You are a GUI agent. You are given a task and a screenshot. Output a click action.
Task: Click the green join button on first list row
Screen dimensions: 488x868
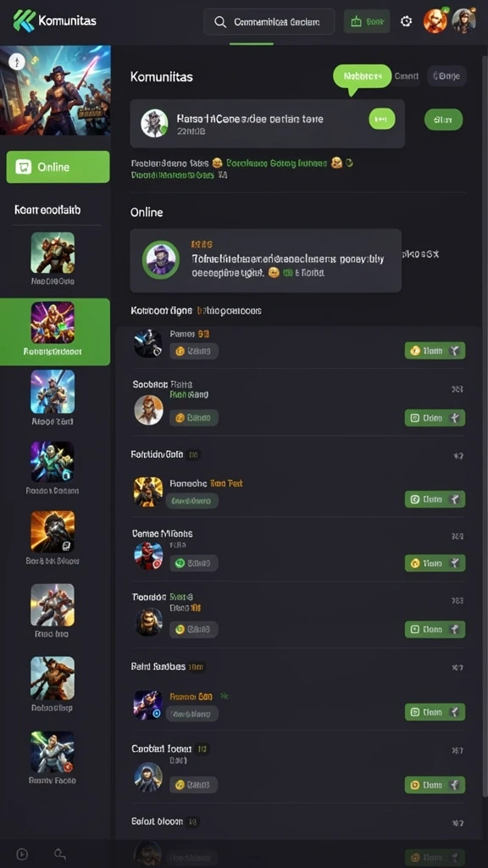click(435, 350)
